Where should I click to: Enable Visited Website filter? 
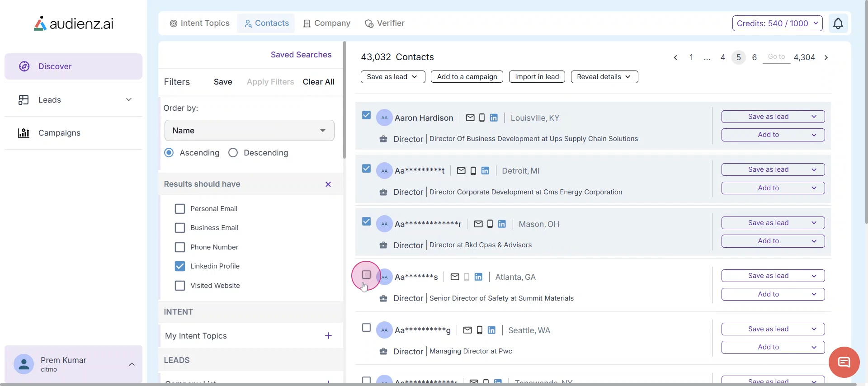tap(180, 286)
